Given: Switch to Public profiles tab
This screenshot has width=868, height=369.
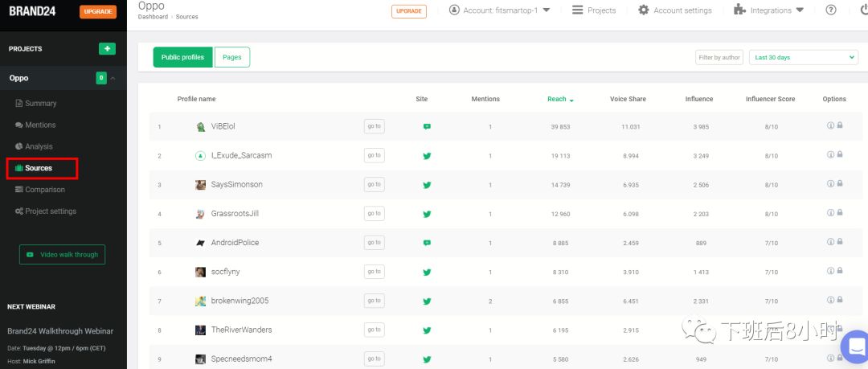Looking at the screenshot, I should click(x=182, y=57).
